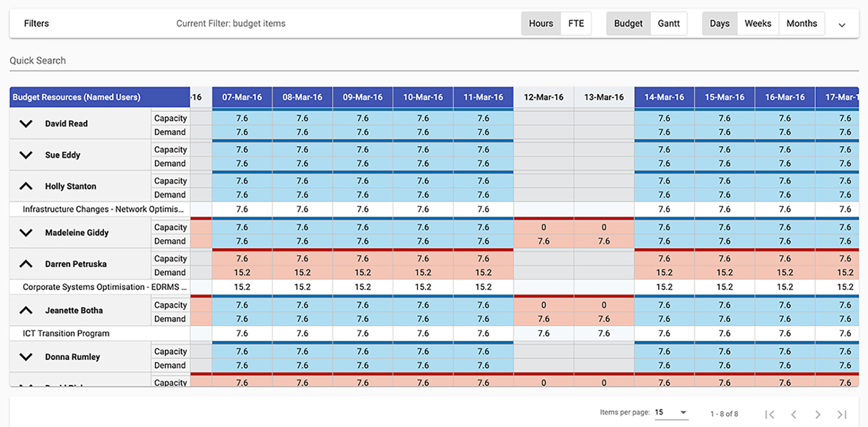This screenshot has width=868, height=427.
Task: Expand Donna Rumley's row
Action: [26, 357]
